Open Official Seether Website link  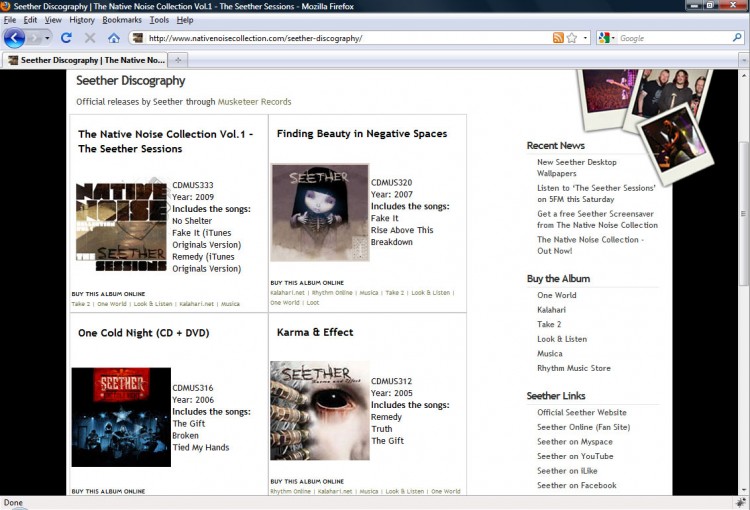(582, 412)
